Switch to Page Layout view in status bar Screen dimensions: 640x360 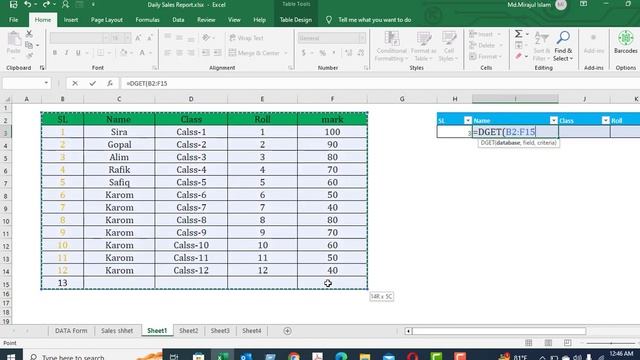tap(548, 343)
